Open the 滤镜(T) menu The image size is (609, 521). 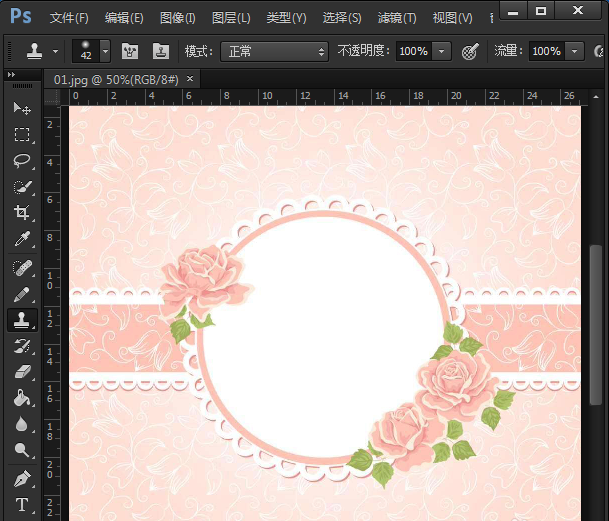tap(397, 18)
